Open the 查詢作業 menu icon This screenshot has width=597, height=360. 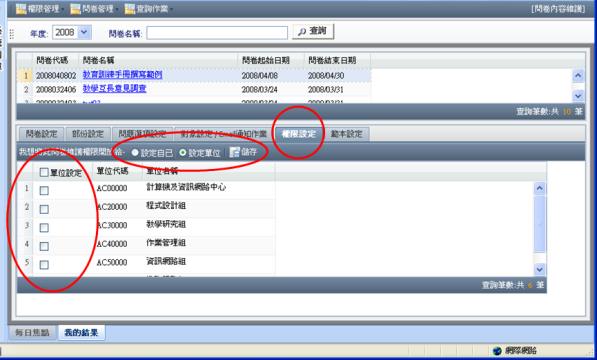tap(130, 8)
